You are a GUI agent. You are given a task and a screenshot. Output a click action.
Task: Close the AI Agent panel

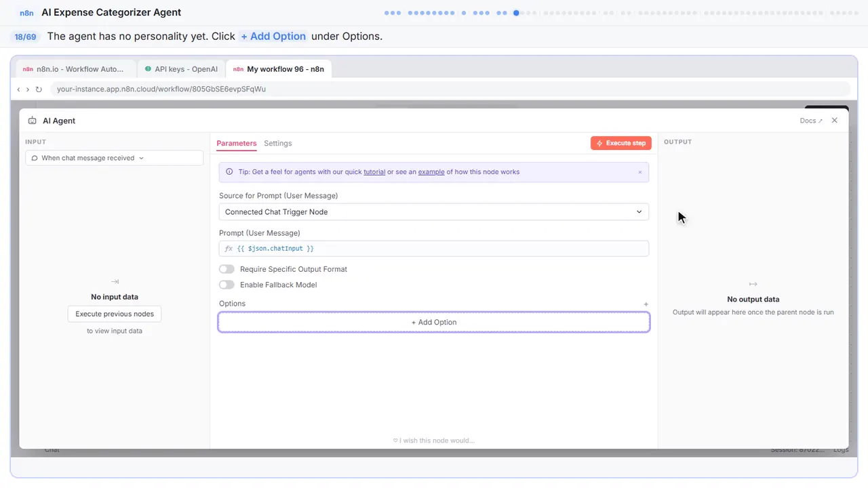[835, 121]
